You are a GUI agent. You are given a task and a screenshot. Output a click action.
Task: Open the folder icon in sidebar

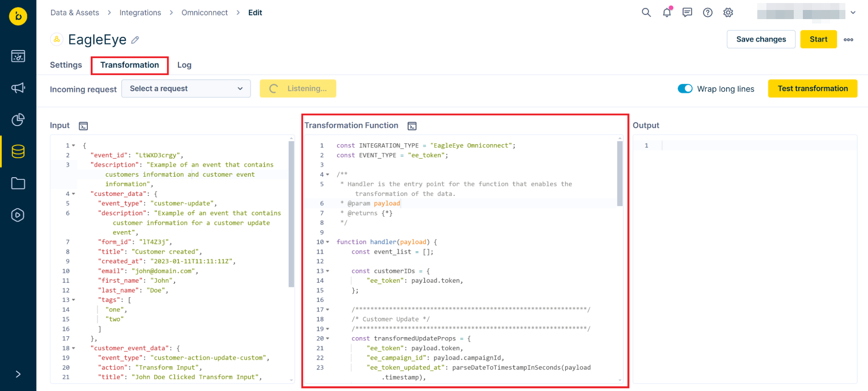[x=18, y=183]
